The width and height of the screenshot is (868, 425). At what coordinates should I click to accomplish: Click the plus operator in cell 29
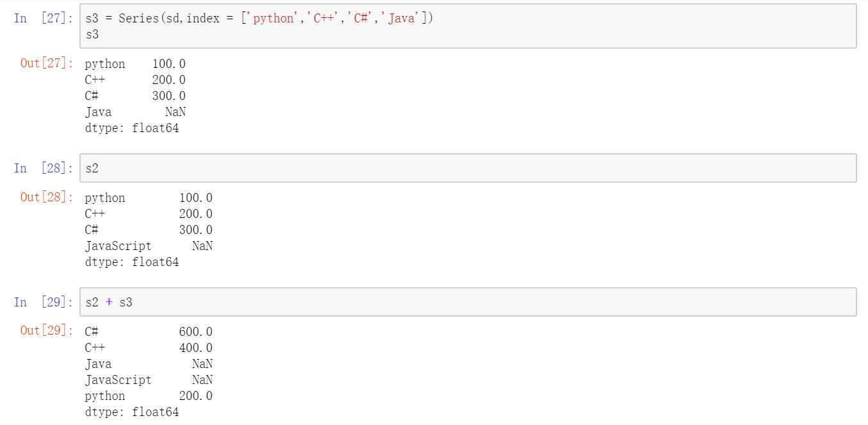(x=109, y=302)
